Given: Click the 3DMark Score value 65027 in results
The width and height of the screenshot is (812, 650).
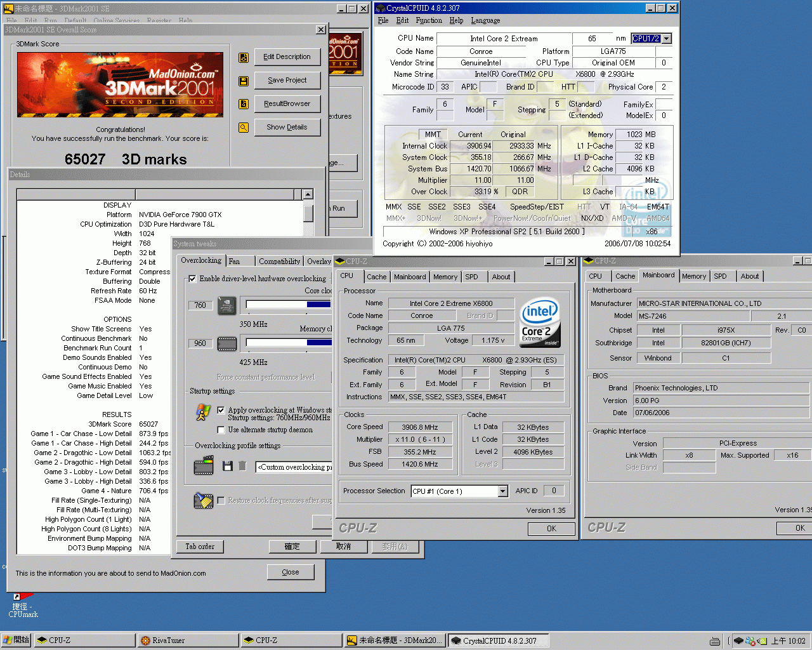Looking at the screenshot, I should tap(148, 424).
